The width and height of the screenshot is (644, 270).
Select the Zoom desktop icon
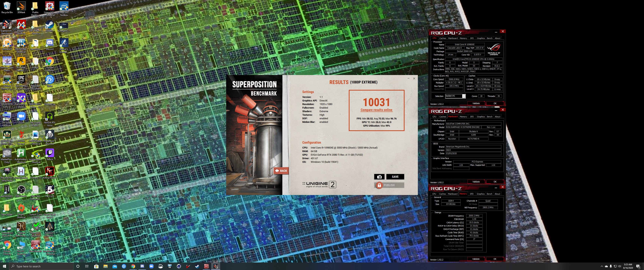(x=21, y=118)
